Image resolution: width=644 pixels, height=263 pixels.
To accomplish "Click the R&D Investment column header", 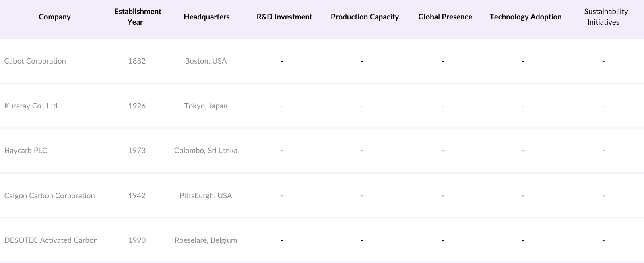I will tap(285, 17).
